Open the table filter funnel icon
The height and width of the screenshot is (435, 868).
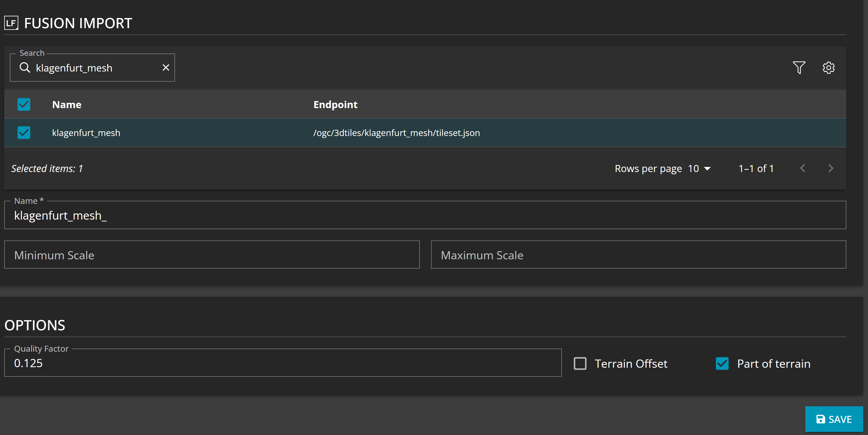pyautogui.click(x=799, y=68)
